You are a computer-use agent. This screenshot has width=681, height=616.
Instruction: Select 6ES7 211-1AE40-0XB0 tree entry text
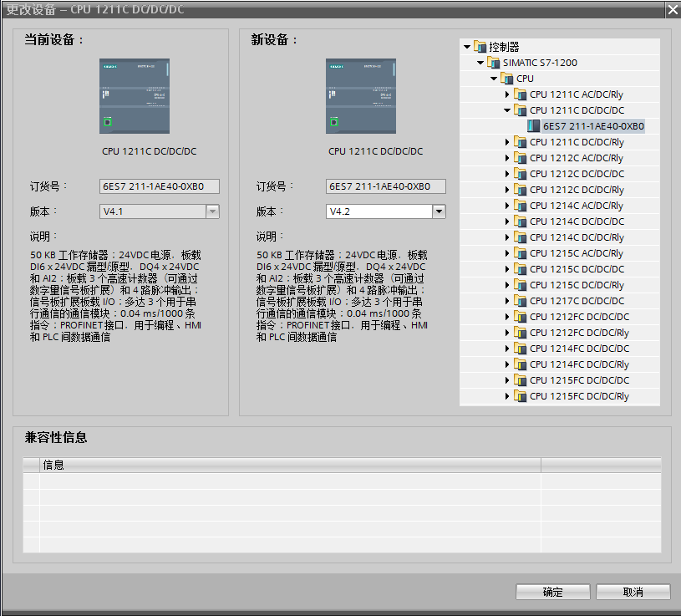coord(593,126)
